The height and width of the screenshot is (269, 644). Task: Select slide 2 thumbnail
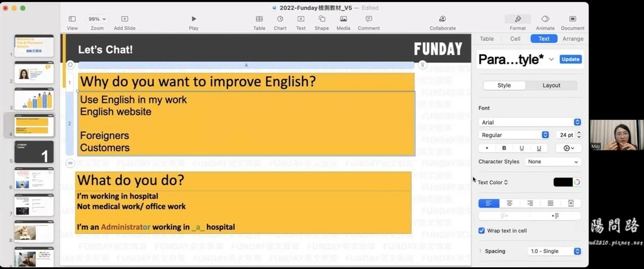(x=34, y=73)
